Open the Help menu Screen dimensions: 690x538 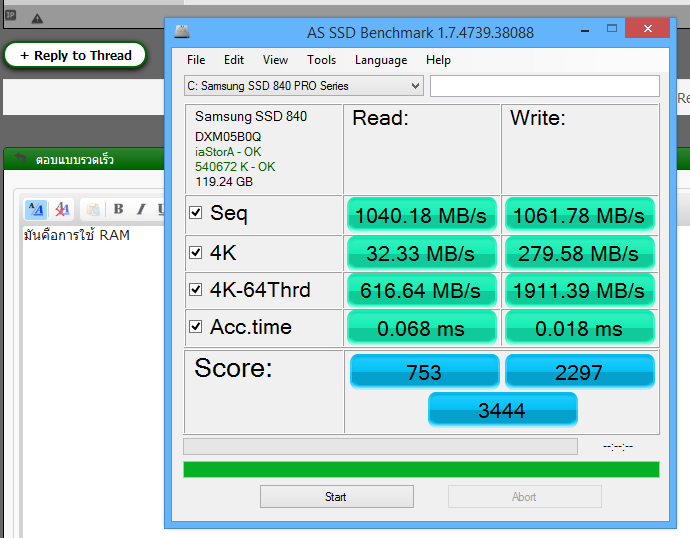click(x=438, y=60)
